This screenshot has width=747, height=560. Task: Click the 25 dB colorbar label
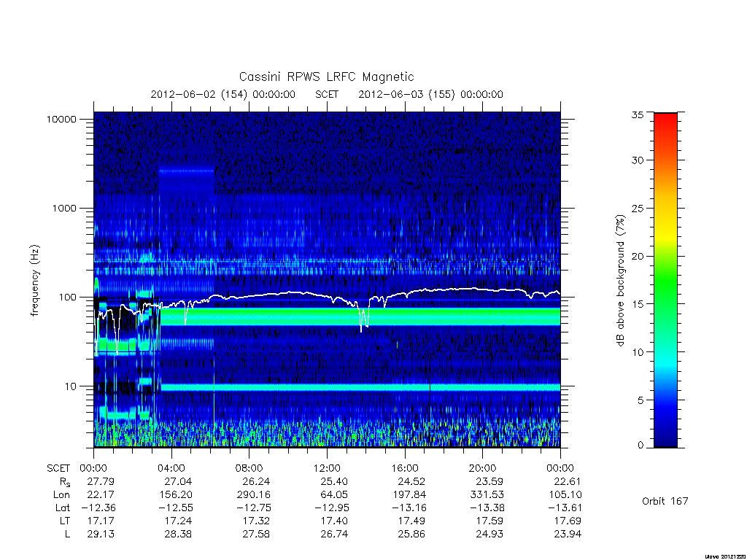pyautogui.click(x=637, y=208)
